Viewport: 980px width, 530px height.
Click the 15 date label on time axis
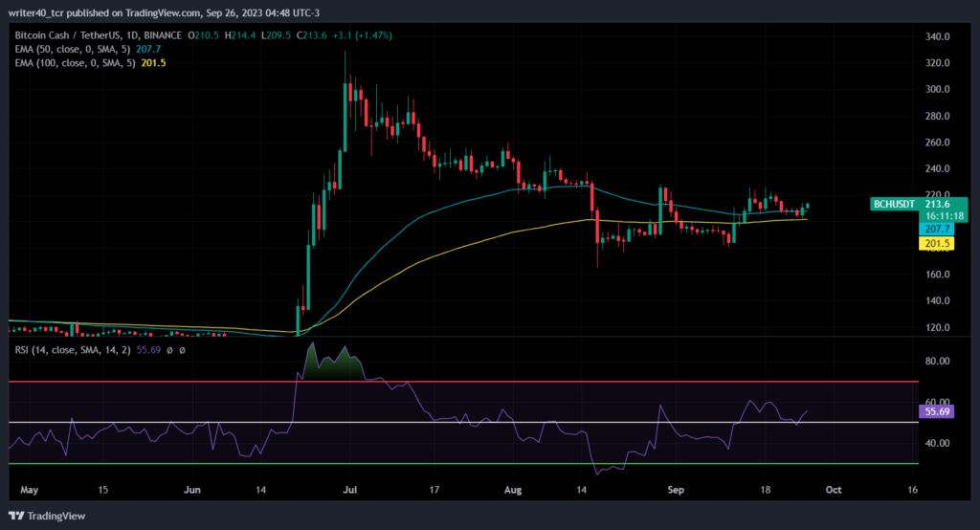(x=103, y=490)
